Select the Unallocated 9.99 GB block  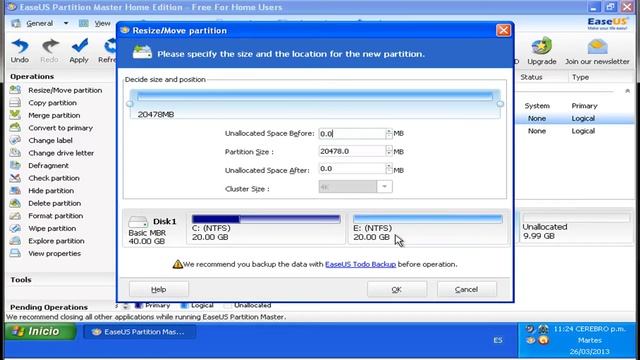pos(575,228)
